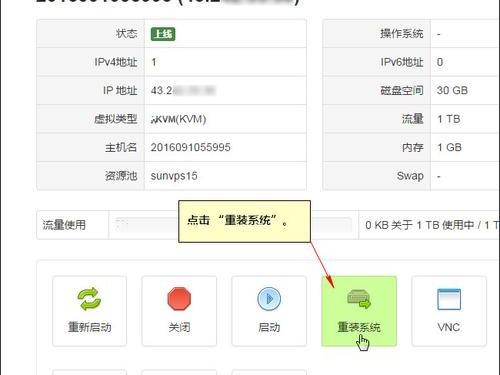Click the 主机名 row label
Viewport: 500px width, 375px height.
click(121, 147)
